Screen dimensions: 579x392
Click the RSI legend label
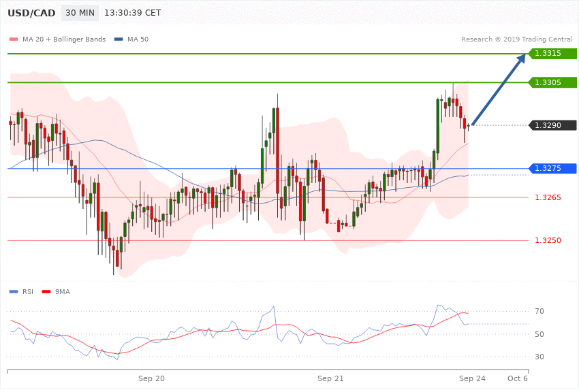coord(28,292)
